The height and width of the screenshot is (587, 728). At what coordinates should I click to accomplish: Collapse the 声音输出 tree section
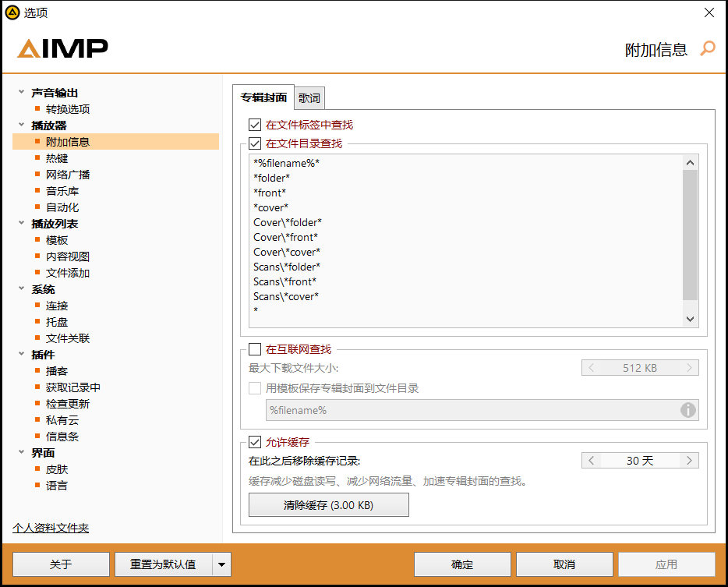pos(21,92)
